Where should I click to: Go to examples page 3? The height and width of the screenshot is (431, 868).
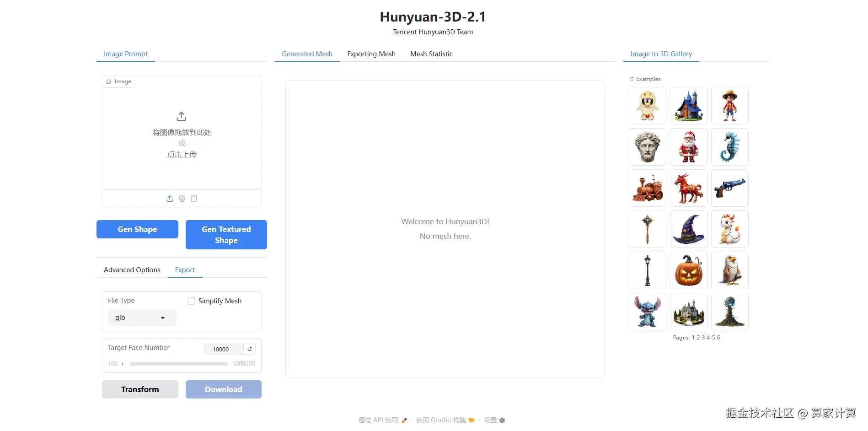[x=703, y=338]
